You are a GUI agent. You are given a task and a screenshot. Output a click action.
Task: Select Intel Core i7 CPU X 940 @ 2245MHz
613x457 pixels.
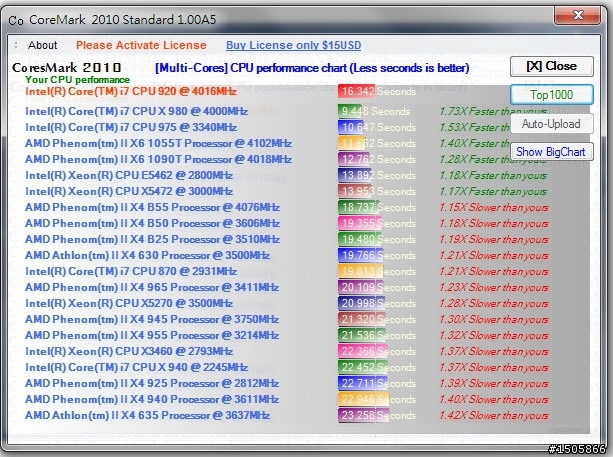coord(136,368)
